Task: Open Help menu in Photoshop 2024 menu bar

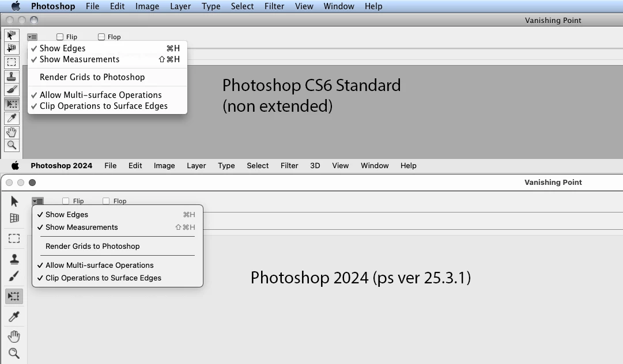Action: 409,165
